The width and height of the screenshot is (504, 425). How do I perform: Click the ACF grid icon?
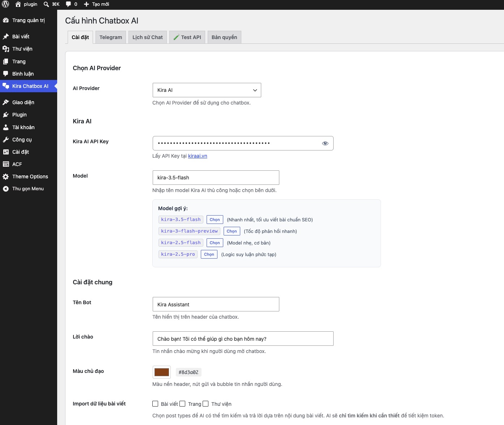coord(6,164)
